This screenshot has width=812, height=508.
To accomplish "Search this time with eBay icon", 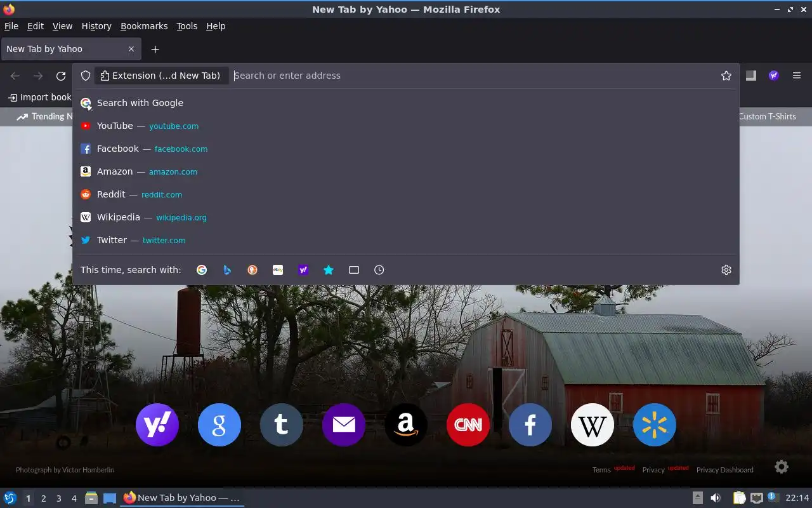I will 278,270.
